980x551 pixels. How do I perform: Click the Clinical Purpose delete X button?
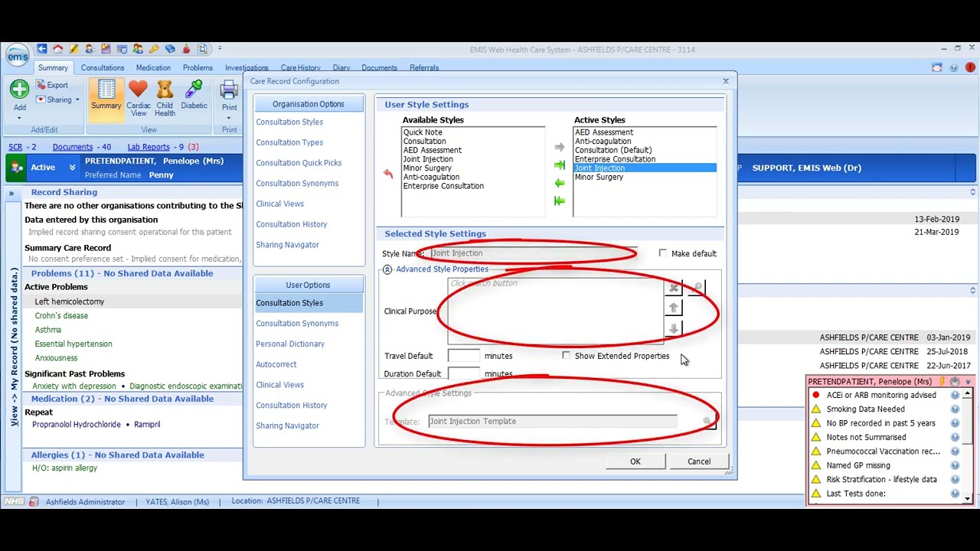(x=674, y=288)
